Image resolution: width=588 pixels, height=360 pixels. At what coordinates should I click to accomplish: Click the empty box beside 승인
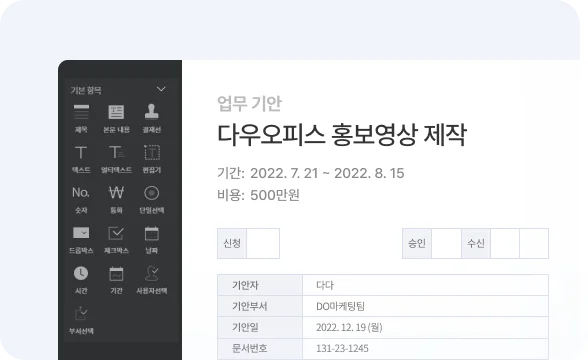click(446, 243)
